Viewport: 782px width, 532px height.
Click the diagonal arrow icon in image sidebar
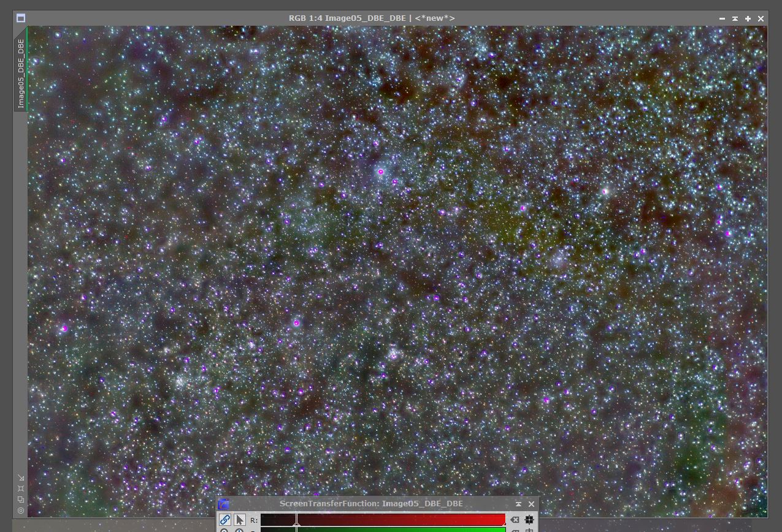click(21, 477)
